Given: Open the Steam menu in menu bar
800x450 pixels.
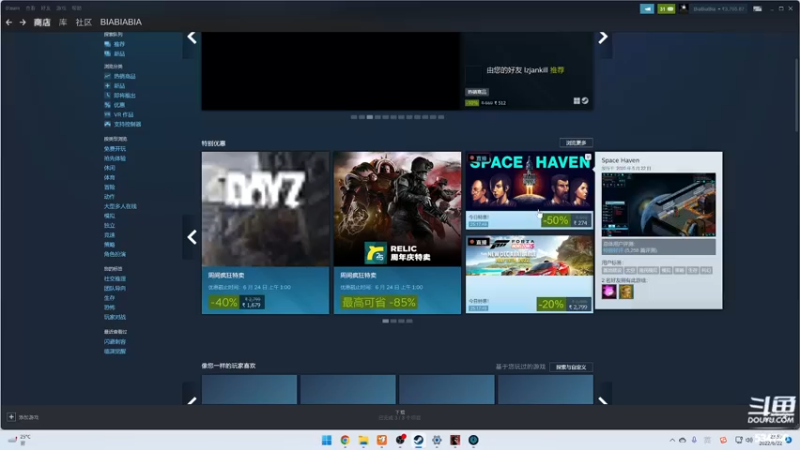Looking at the screenshot, I should click(x=13, y=8).
